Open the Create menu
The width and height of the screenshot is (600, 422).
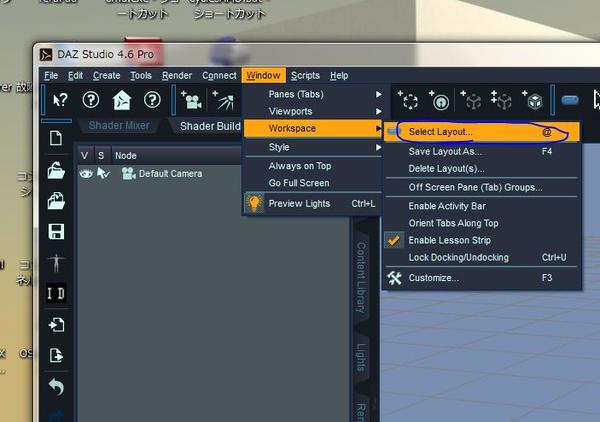pyautogui.click(x=106, y=76)
